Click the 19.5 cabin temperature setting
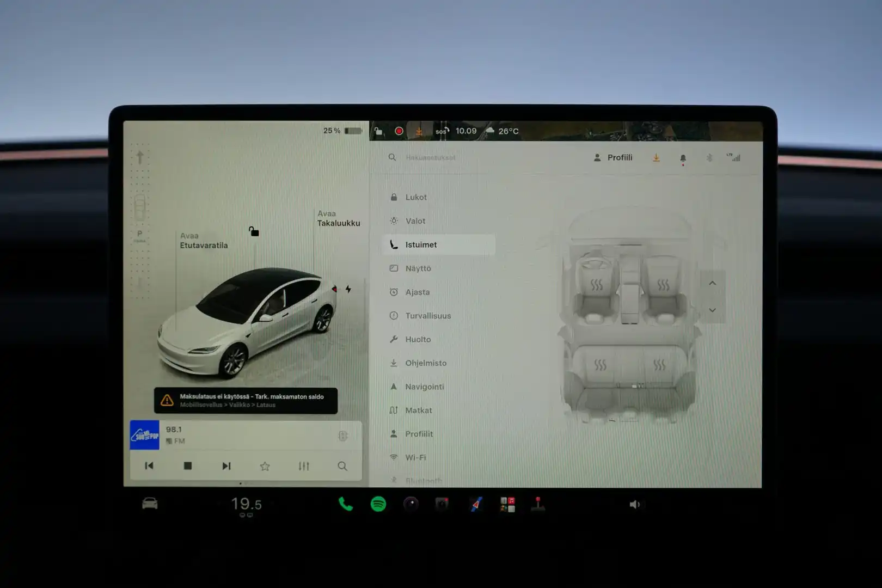The image size is (882, 588). [x=246, y=505]
